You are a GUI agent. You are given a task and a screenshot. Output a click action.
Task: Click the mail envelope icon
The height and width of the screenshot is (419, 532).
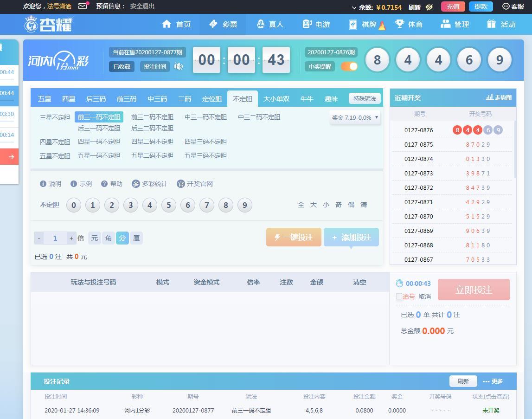coord(83,6)
